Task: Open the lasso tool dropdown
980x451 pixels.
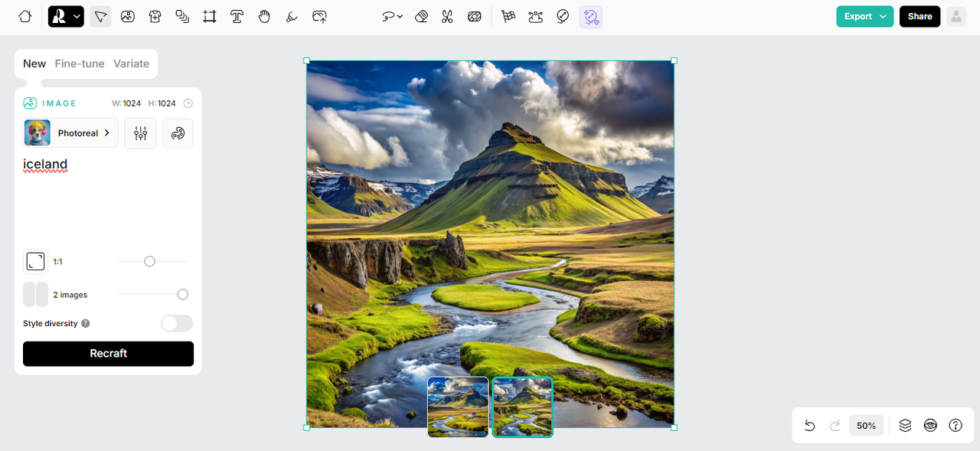Action: pos(393,16)
